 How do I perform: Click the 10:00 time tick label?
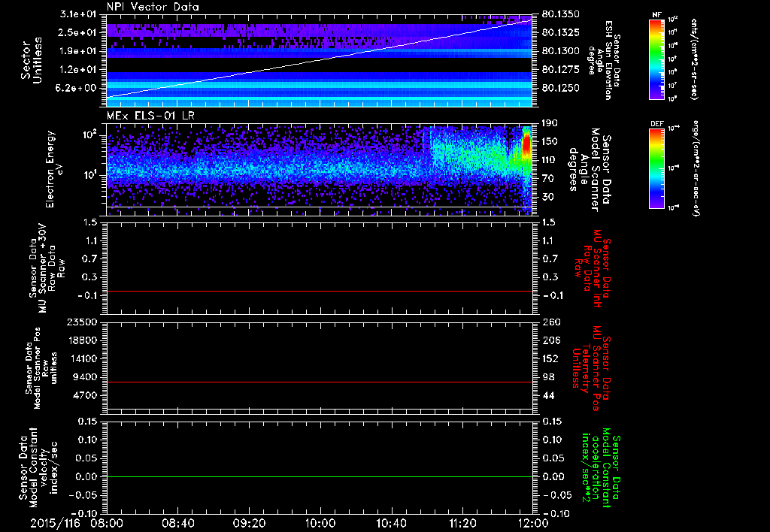pos(320,523)
